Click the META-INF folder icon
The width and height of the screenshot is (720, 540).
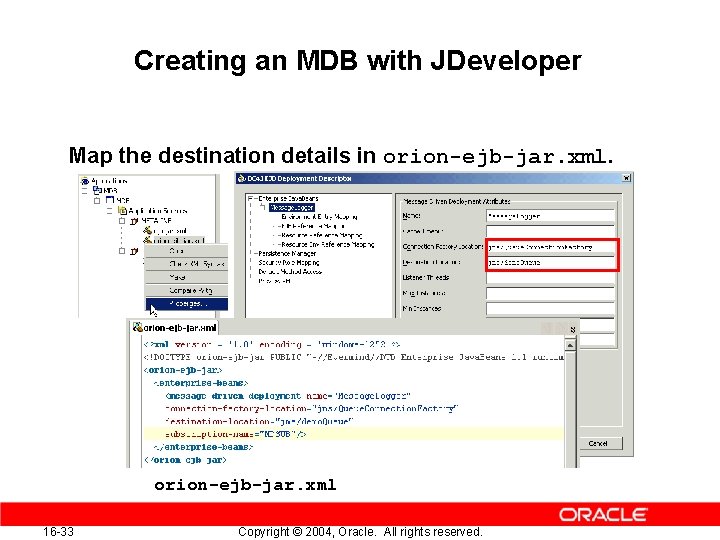[134, 221]
